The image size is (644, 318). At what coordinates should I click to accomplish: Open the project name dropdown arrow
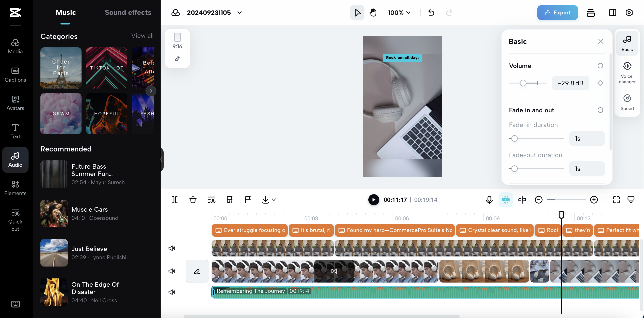pos(240,13)
